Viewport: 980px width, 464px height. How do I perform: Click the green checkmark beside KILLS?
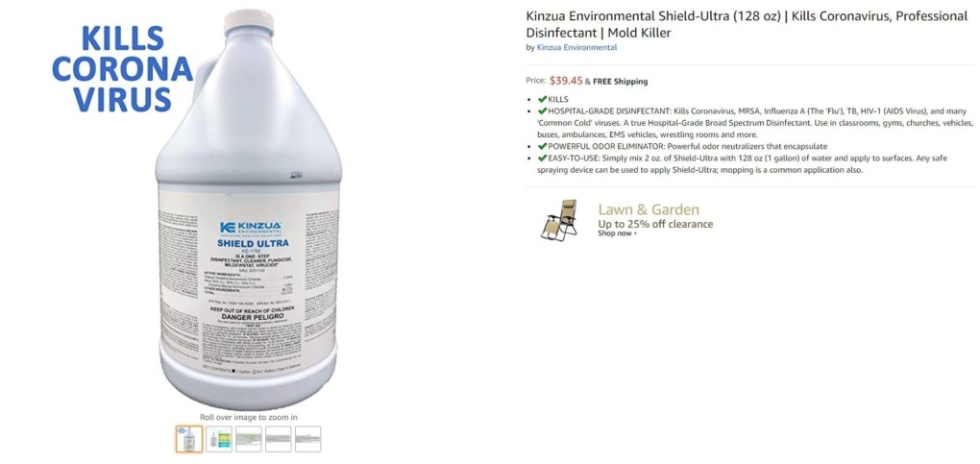point(542,100)
